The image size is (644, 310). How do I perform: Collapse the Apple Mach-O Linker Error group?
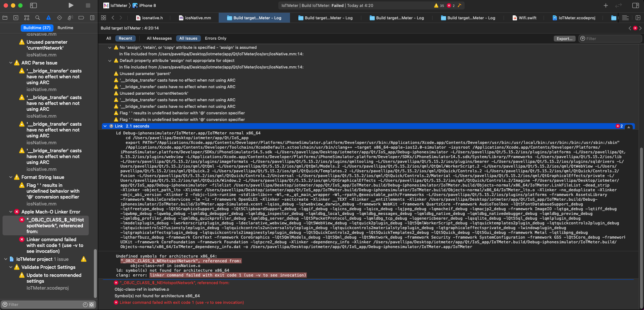(x=11, y=212)
